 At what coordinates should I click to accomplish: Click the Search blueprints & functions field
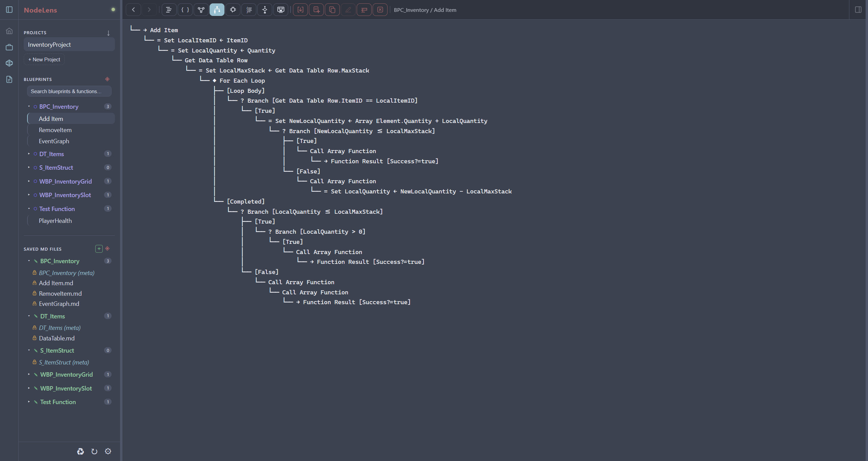coord(69,91)
